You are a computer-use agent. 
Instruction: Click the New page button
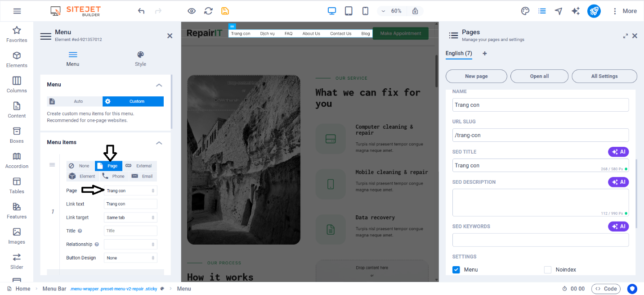pos(476,76)
